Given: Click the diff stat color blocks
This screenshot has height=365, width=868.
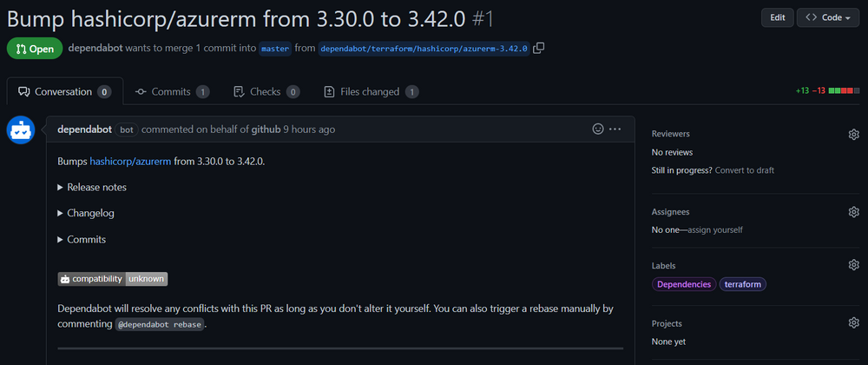Looking at the screenshot, I should tap(845, 91).
